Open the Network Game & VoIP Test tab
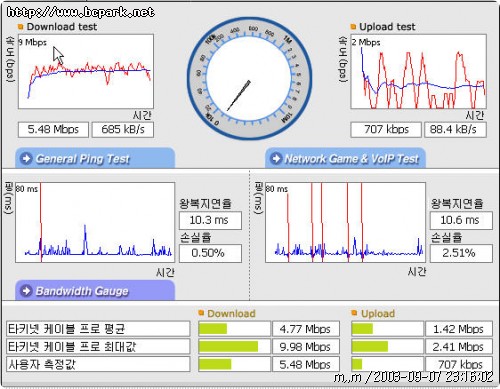This screenshot has width=500, height=389. coord(345,158)
